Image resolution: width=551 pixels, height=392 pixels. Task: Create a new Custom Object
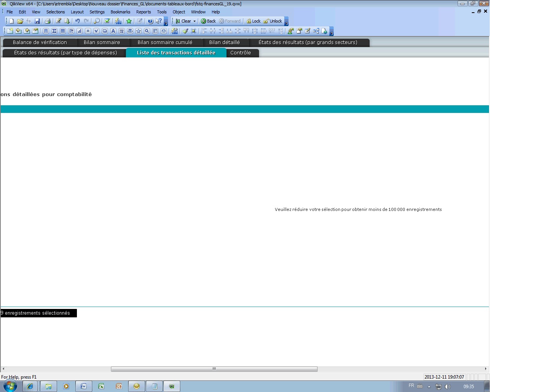point(164,31)
